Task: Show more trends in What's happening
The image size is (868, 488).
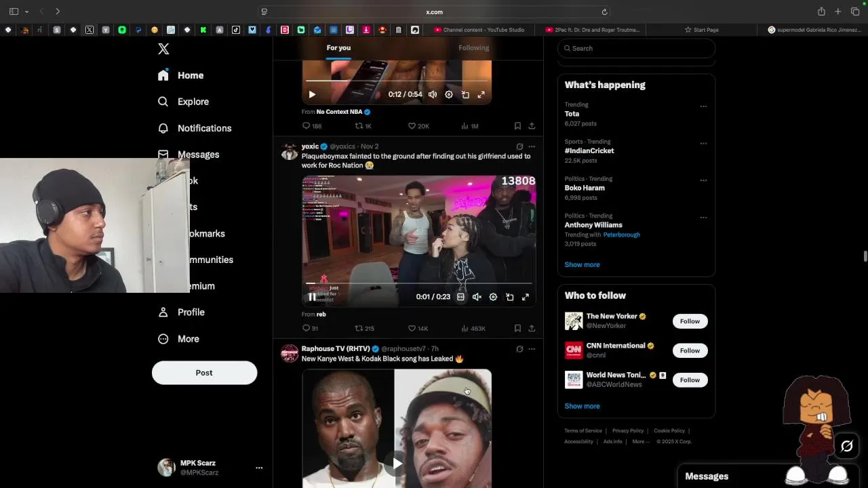Action: [582, 265]
